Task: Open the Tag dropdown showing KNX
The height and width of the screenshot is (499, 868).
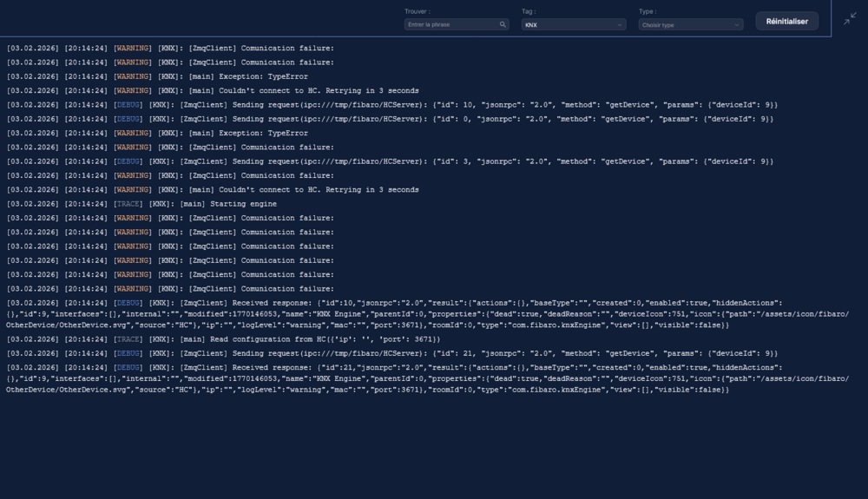Action: point(573,25)
